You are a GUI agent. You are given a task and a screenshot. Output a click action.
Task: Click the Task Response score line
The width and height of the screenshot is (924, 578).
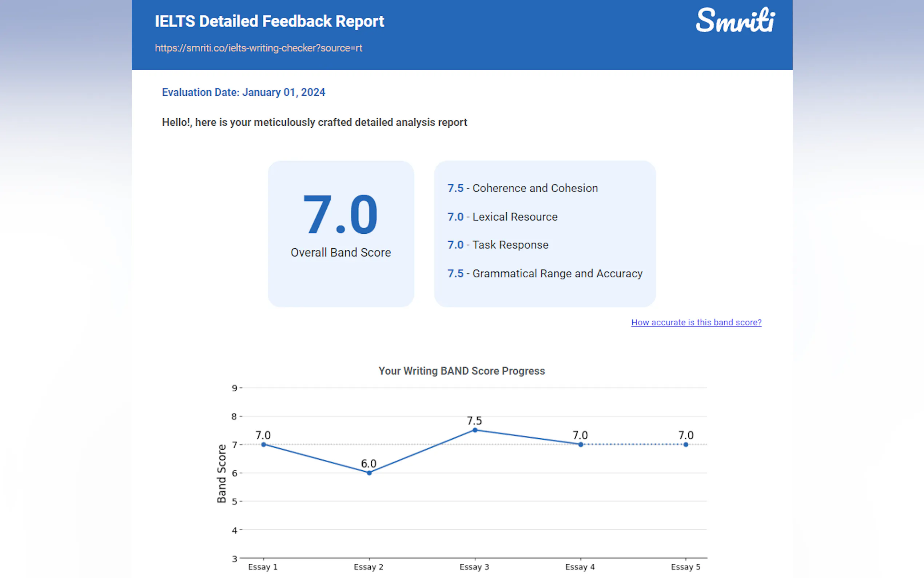(498, 245)
